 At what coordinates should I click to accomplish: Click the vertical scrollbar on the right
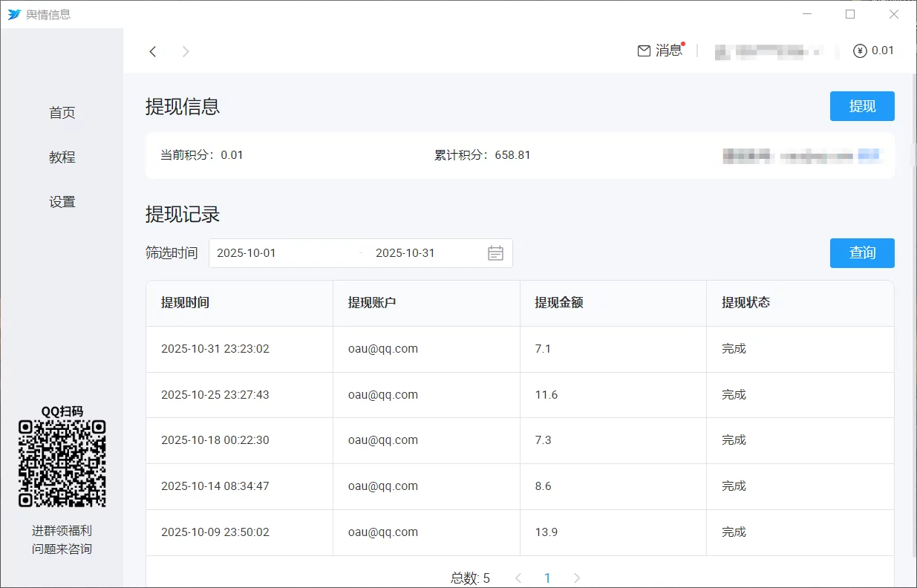pos(913,312)
